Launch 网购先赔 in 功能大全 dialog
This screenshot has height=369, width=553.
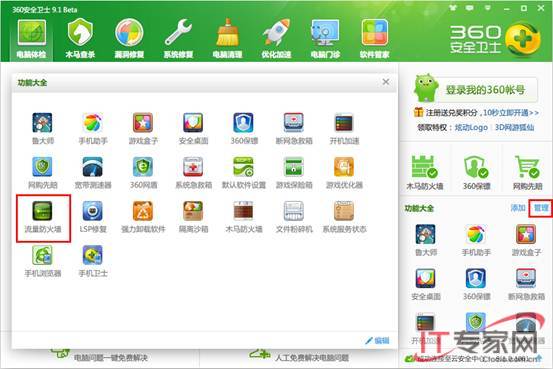pos(43,173)
